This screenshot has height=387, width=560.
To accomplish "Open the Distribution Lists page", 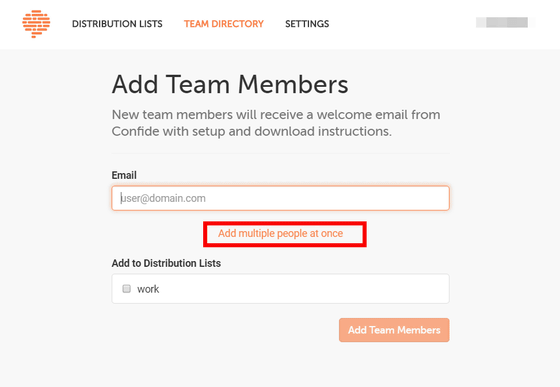I will [117, 24].
